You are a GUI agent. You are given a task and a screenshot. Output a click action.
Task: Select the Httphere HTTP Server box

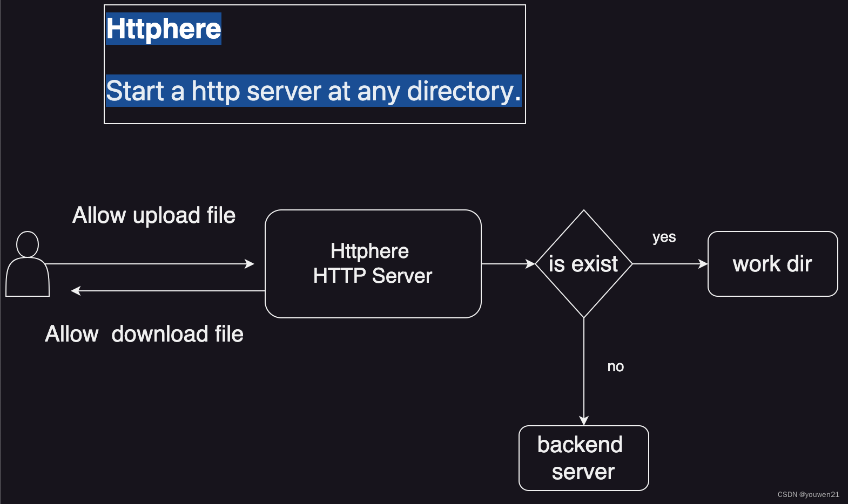tap(373, 264)
